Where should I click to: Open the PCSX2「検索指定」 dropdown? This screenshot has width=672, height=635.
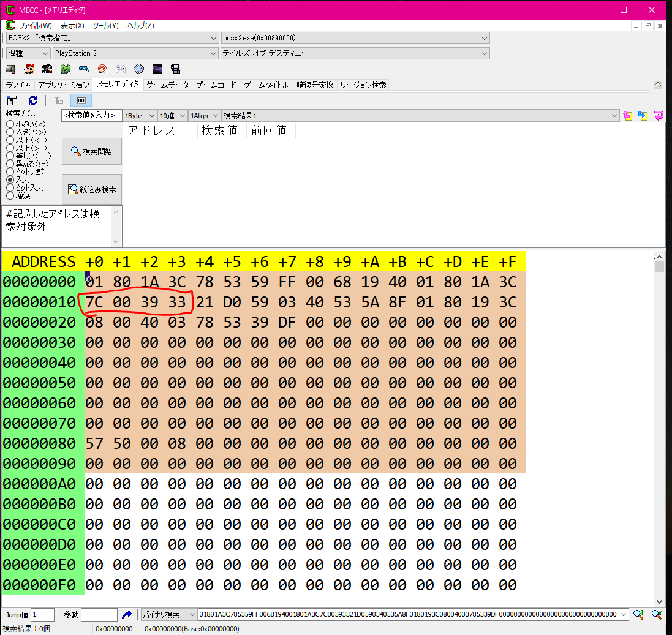coord(112,38)
